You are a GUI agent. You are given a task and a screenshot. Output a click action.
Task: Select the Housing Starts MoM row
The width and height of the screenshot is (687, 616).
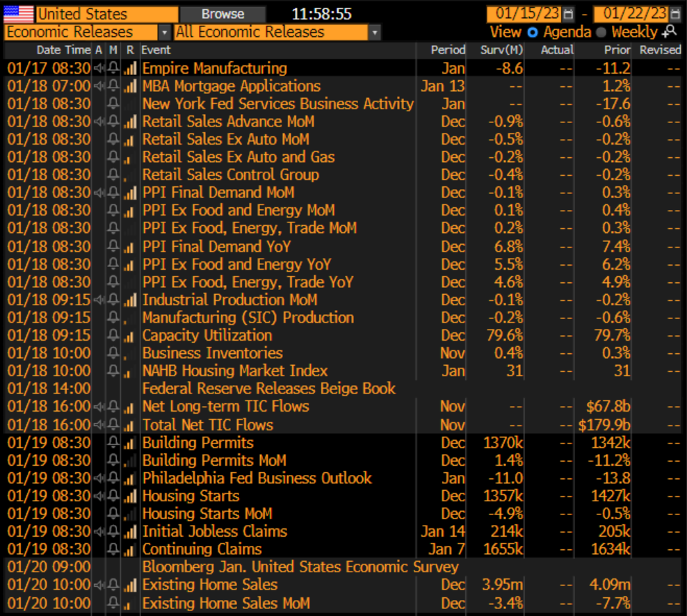(x=343, y=514)
